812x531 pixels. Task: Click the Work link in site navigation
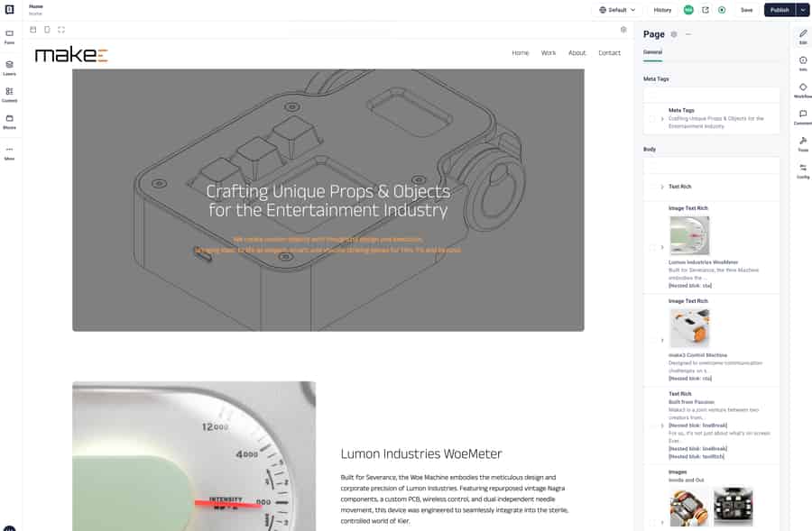pos(549,53)
